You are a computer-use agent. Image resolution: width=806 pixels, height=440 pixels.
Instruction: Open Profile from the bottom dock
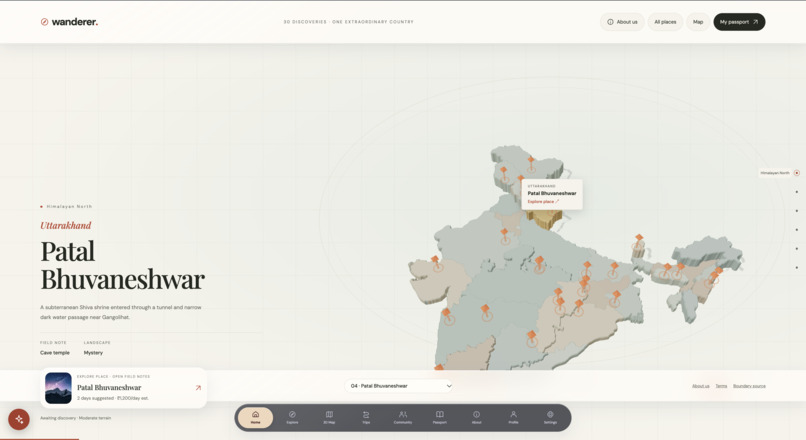coord(513,417)
